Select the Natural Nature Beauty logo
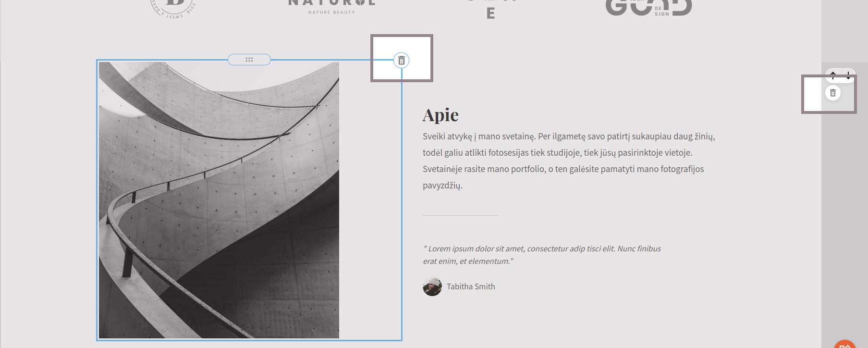The width and height of the screenshot is (868, 348). [331, 7]
